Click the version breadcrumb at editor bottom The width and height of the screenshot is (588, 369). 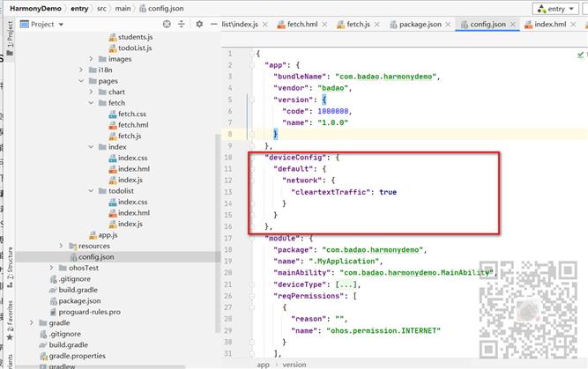294,365
